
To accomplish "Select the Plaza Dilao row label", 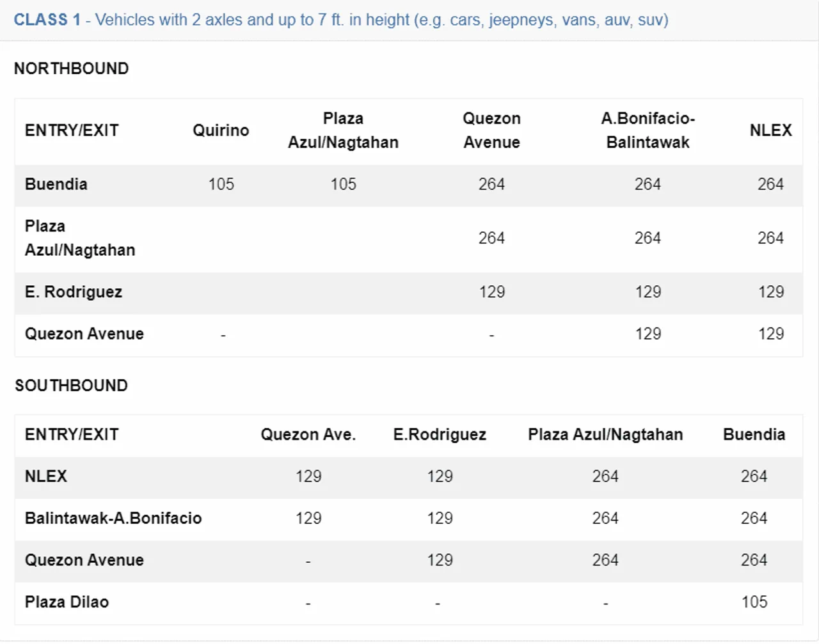I will [67, 602].
